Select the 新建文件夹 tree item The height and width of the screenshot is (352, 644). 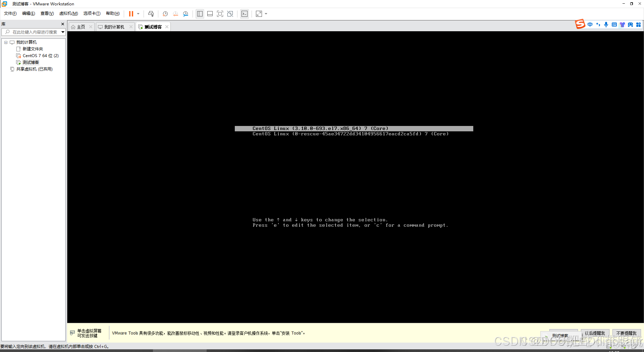33,49
